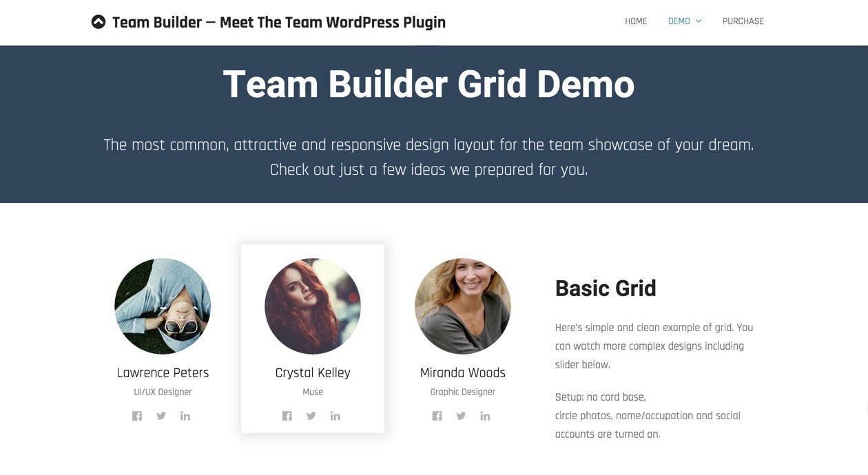
Task: Open Miranda Woods' Twitter icon
Action: pyautogui.click(x=461, y=415)
